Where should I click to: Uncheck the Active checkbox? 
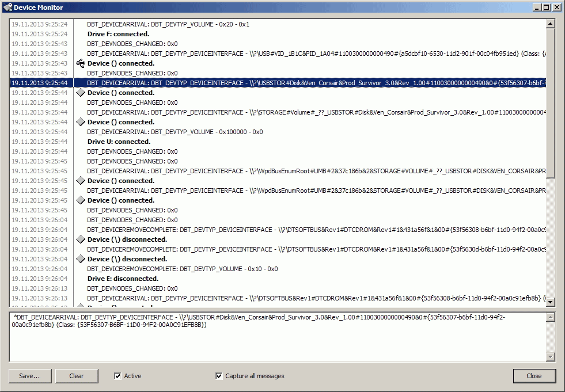pos(118,376)
